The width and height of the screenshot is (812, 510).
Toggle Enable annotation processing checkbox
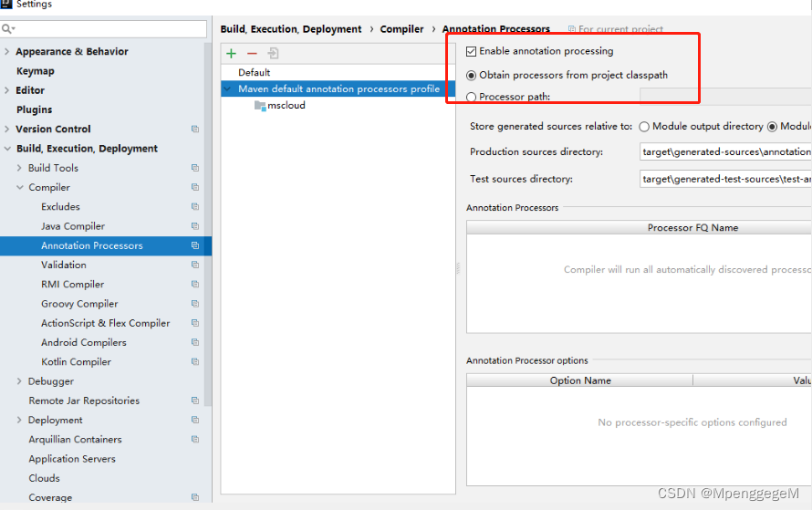(472, 51)
